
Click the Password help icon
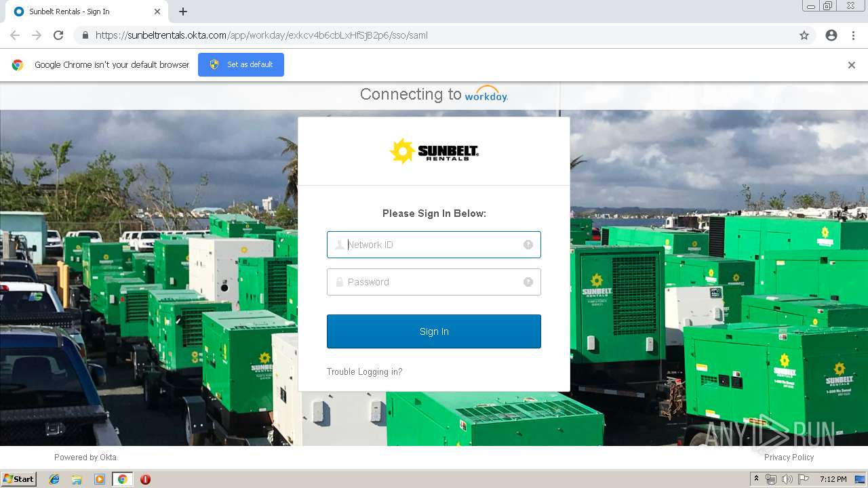[x=528, y=282]
